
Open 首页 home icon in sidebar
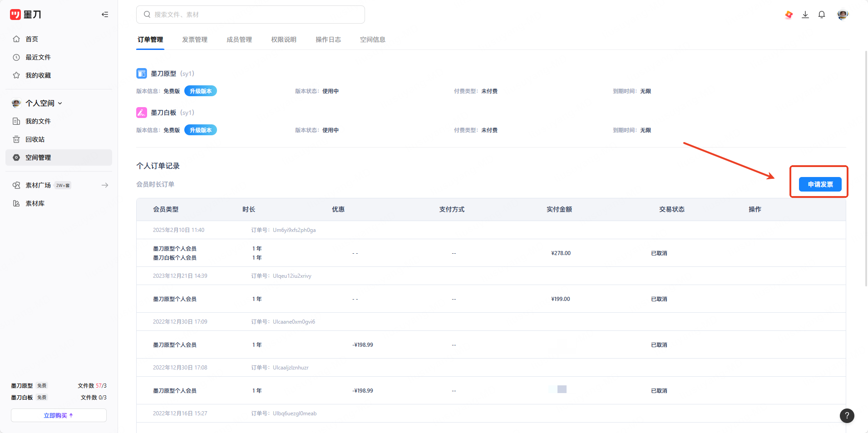pos(16,39)
